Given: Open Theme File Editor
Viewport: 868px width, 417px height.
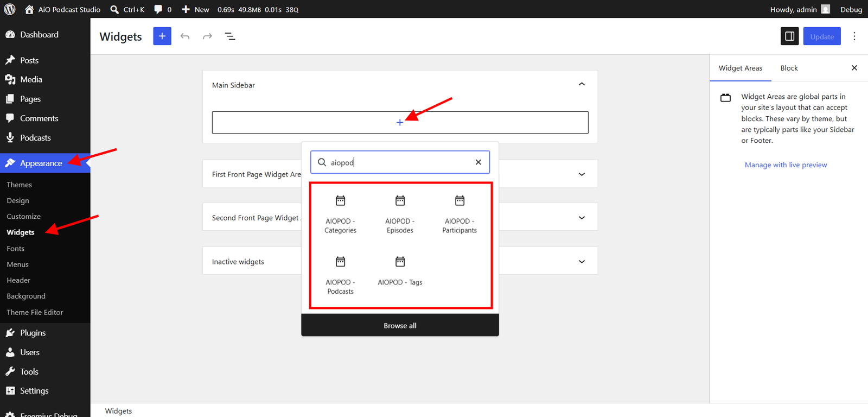Looking at the screenshot, I should [x=35, y=312].
